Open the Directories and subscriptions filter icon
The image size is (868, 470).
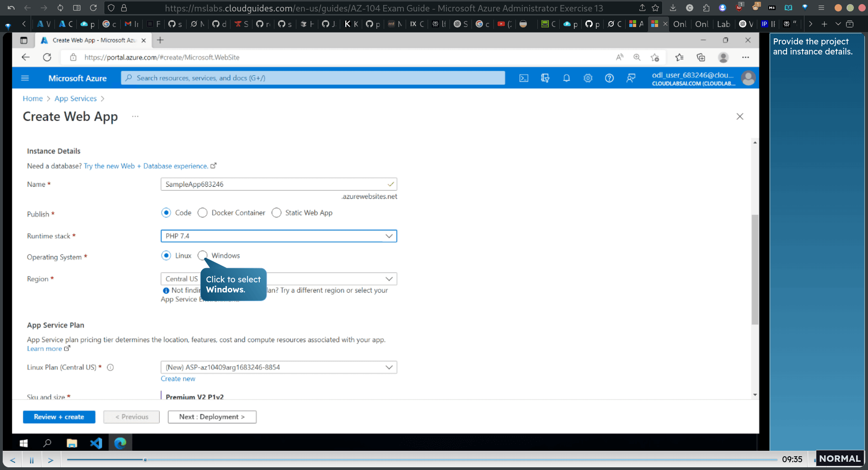point(545,78)
